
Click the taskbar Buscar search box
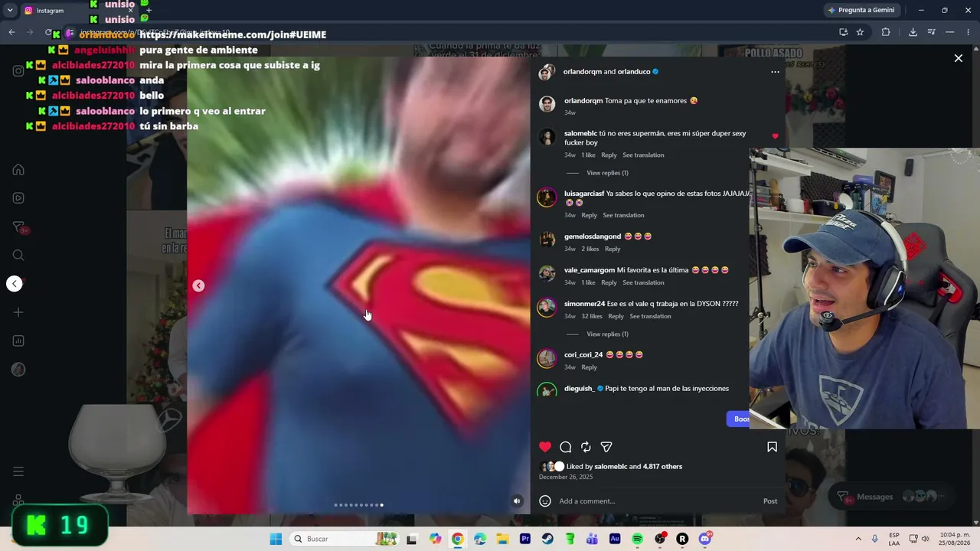coord(345,539)
